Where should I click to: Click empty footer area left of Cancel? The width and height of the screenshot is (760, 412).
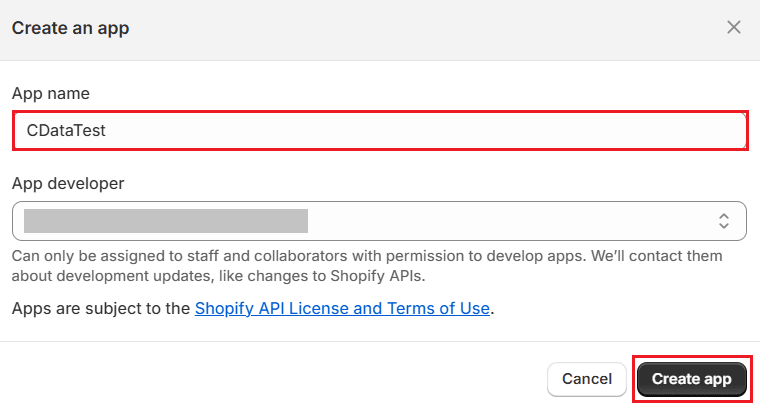tap(270, 379)
